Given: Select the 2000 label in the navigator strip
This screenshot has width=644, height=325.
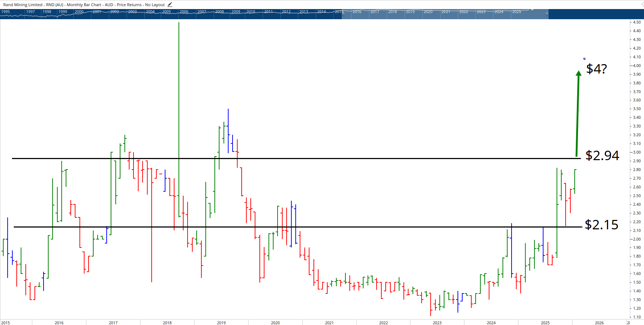Looking at the screenshot, I should [79, 12].
